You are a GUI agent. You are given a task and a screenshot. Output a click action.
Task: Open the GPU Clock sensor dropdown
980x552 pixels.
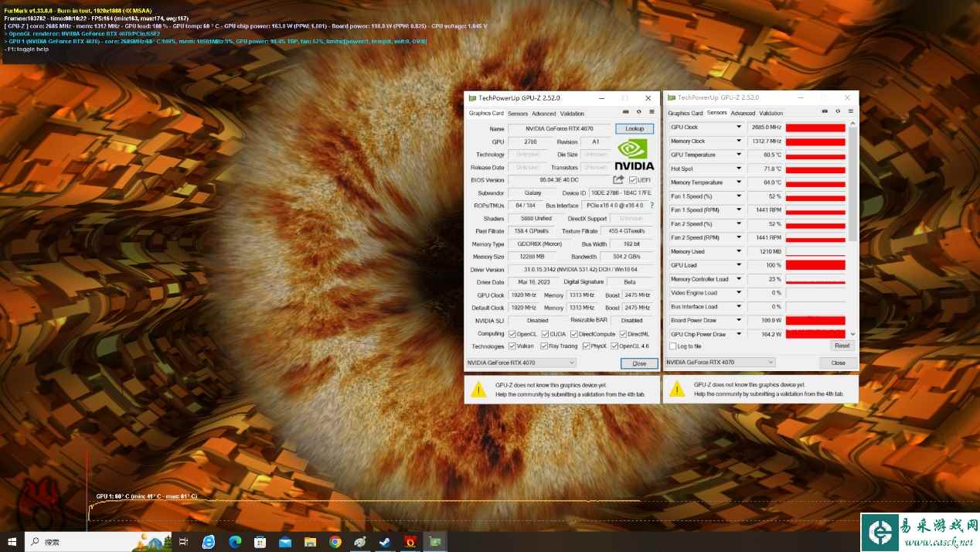739,128
